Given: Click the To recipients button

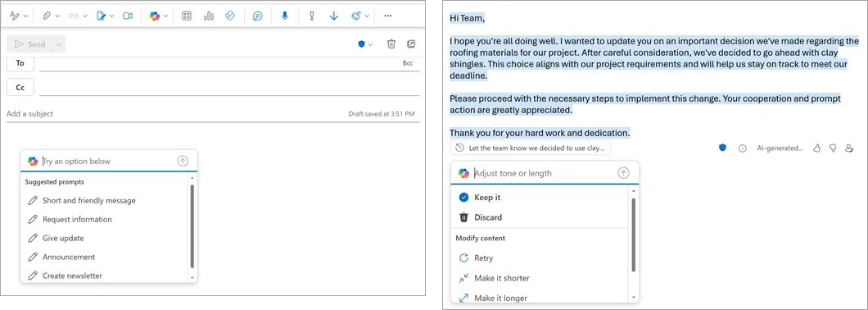Looking at the screenshot, I should 20,63.
